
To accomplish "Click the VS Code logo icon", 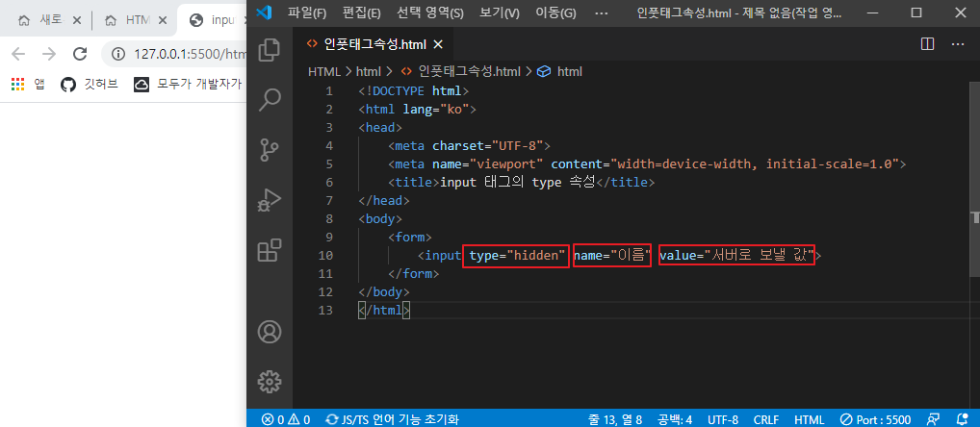I will point(264,13).
